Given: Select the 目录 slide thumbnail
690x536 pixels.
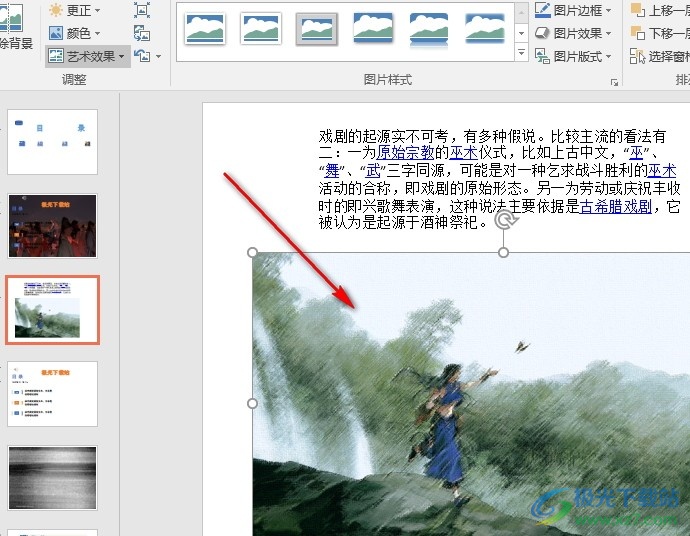Looking at the screenshot, I should [x=52, y=142].
